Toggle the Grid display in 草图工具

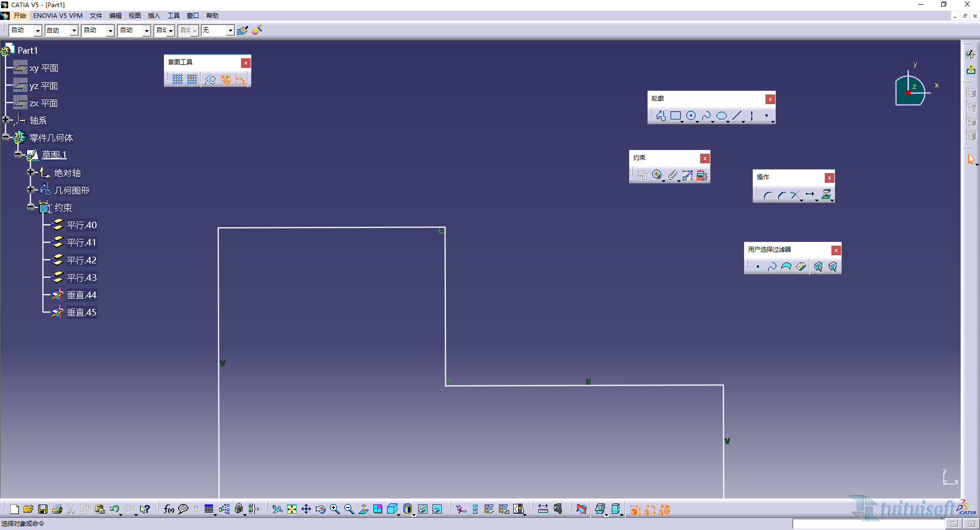click(x=177, y=80)
